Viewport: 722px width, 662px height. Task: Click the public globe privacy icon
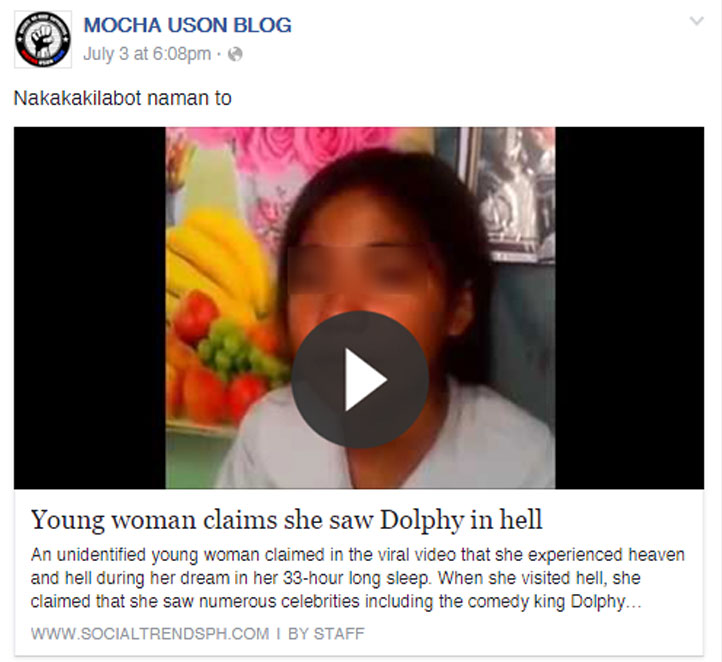235,54
